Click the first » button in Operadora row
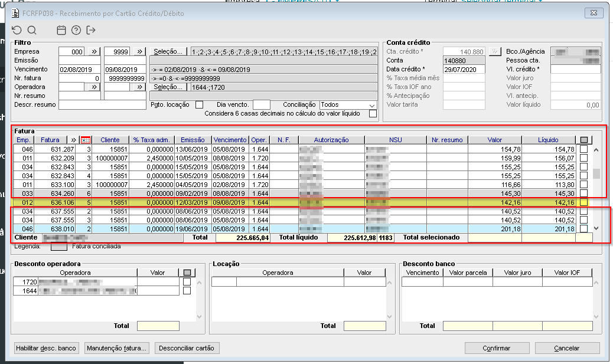 pos(93,87)
